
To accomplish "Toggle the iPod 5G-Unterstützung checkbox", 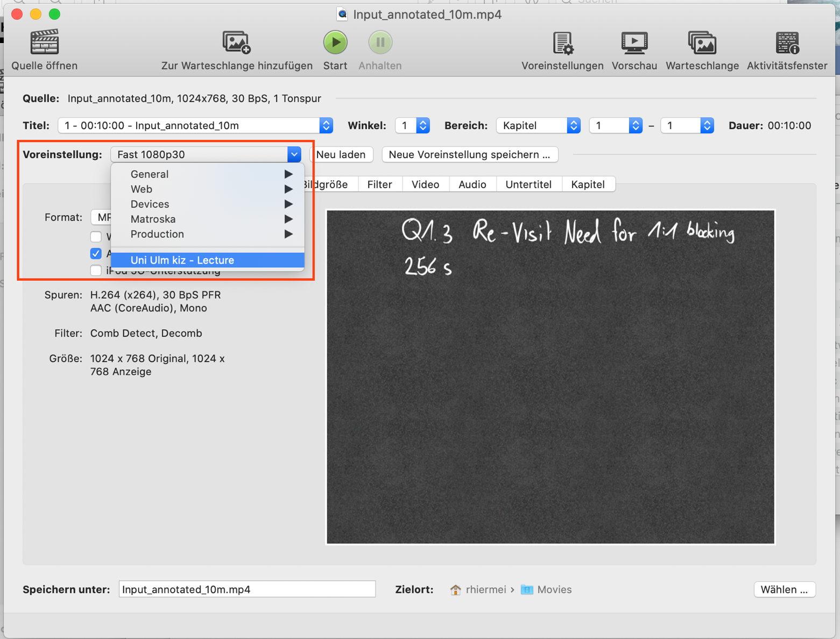I will click(96, 271).
